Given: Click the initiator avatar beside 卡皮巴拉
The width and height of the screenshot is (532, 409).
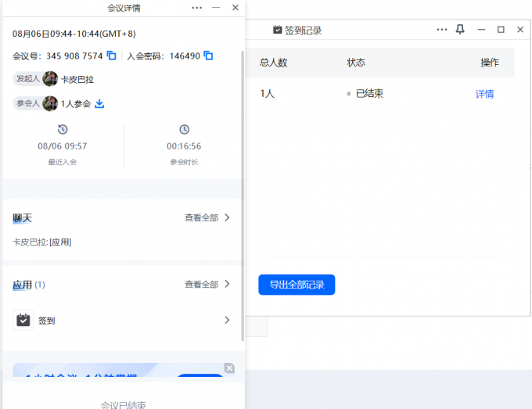Looking at the screenshot, I should [x=50, y=79].
